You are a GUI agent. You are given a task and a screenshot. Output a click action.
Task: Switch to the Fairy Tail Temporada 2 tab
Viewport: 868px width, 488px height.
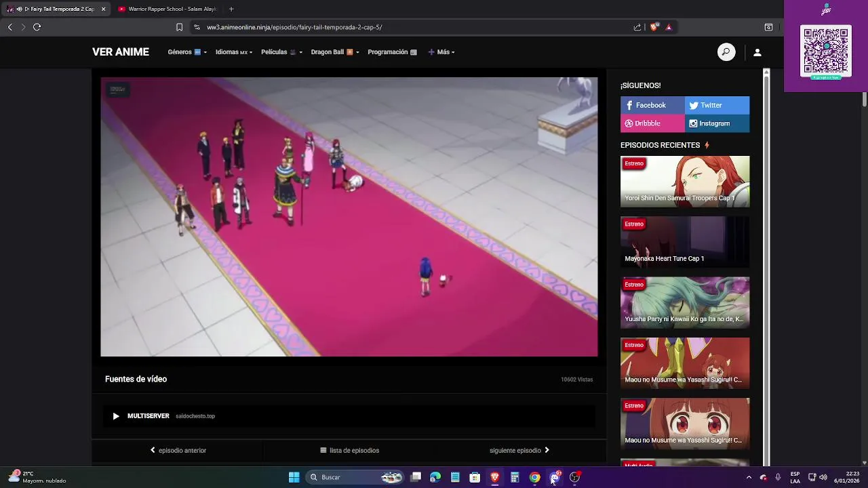pyautogui.click(x=56, y=9)
